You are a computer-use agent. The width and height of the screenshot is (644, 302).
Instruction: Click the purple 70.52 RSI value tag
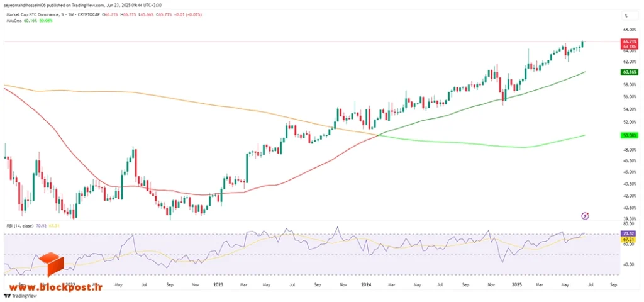(630, 233)
